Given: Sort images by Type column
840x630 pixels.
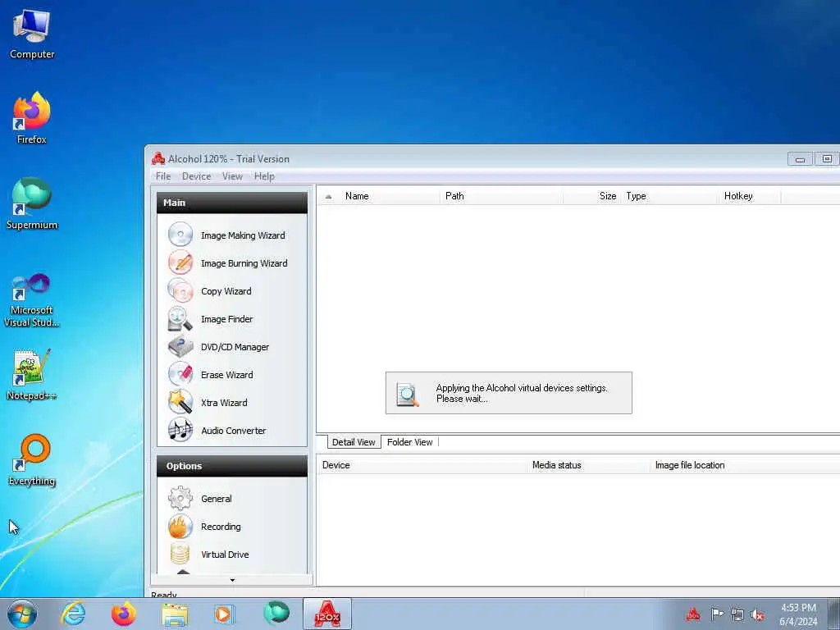Looking at the screenshot, I should point(669,196).
